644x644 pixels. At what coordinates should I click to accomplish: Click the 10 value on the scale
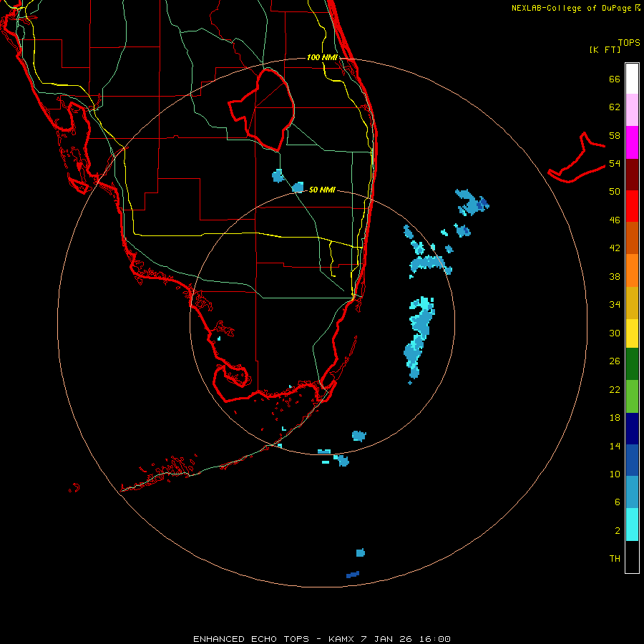point(615,474)
